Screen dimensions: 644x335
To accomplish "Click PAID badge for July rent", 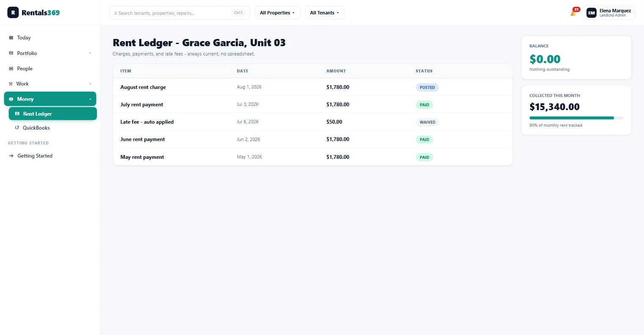I will [424, 105].
